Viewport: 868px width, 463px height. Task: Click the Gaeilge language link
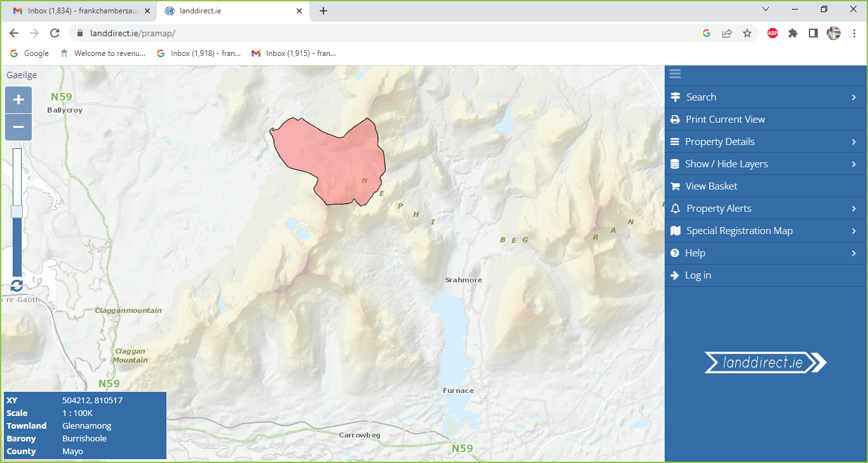tap(22, 75)
